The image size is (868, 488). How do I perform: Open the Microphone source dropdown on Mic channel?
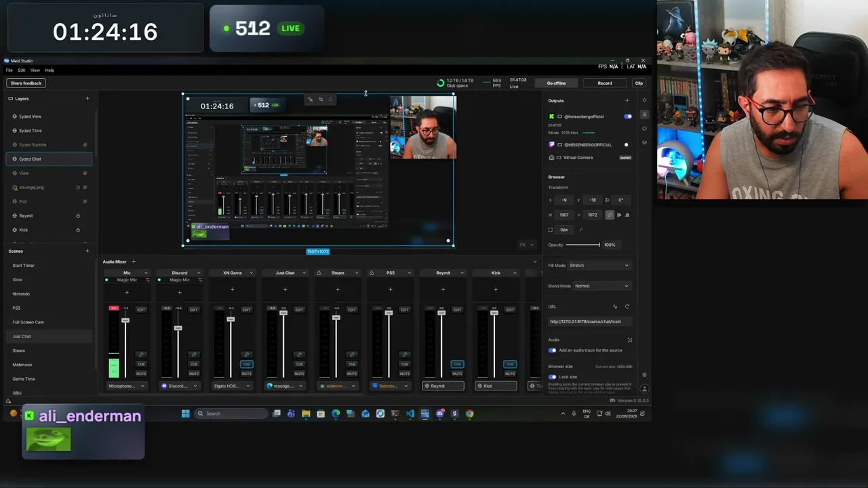(x=127, y=386)
